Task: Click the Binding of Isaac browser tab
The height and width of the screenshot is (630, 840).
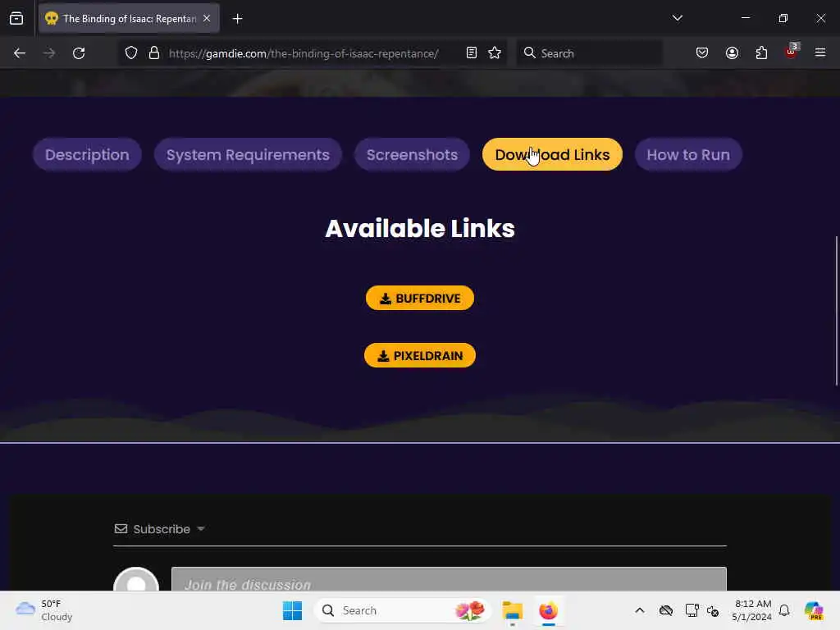Action: (129, 19)
